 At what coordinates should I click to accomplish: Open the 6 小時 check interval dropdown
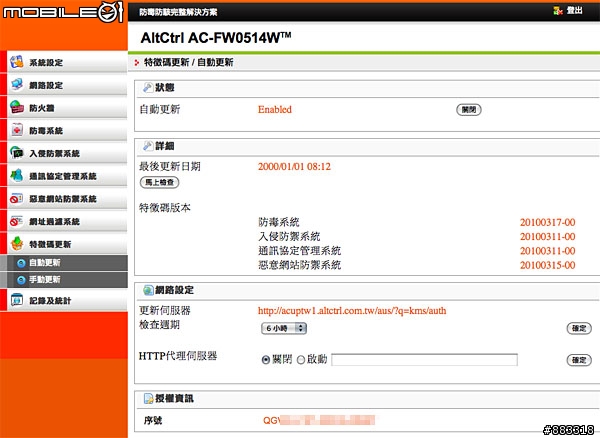pos(284,328)
